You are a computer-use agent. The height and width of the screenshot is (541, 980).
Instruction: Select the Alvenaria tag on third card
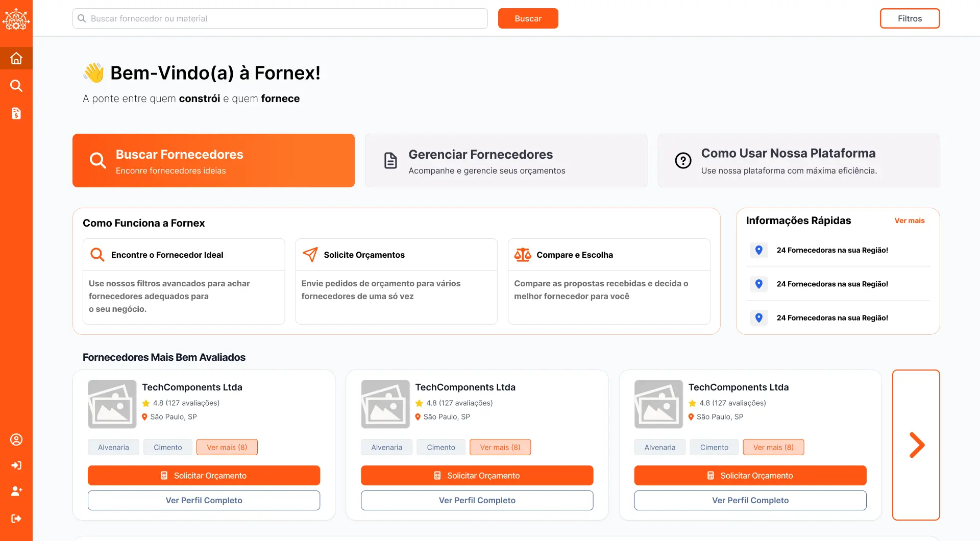660,447
